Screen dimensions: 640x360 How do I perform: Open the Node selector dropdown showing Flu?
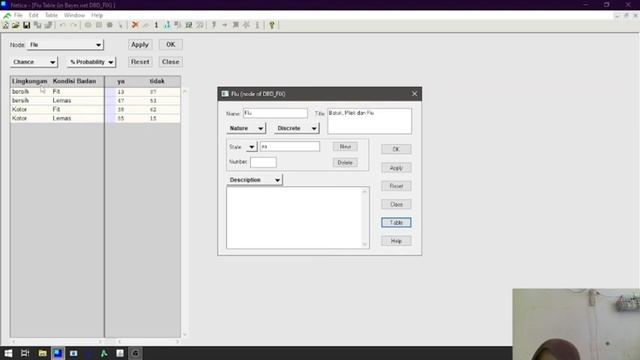click(x=65, y=45)
